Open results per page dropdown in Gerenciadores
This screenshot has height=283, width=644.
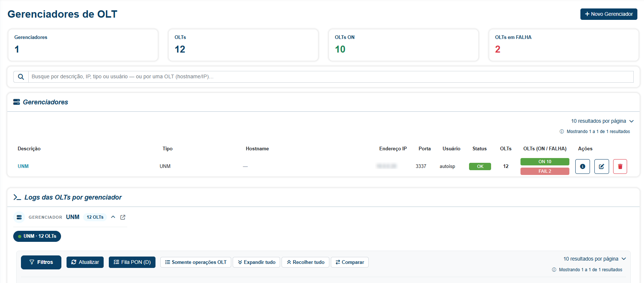pyautogui.click(x=602, y=121)
